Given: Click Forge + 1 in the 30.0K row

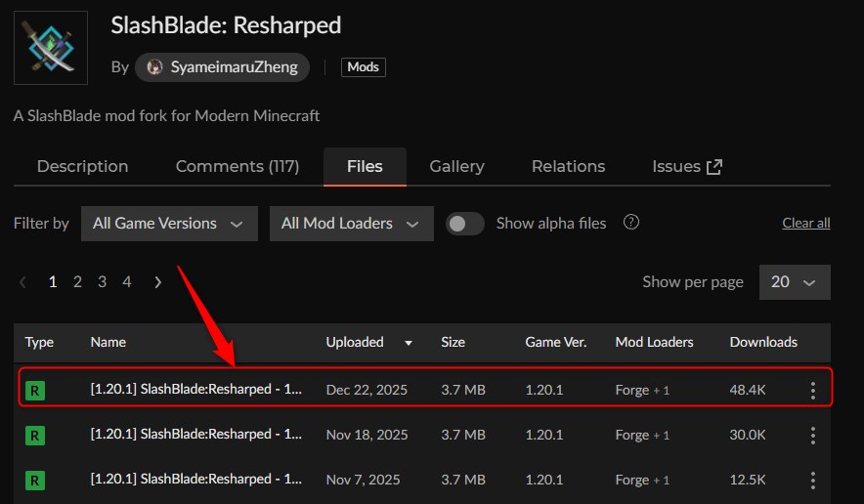Looking at the screenshot, I should (642, 436).
